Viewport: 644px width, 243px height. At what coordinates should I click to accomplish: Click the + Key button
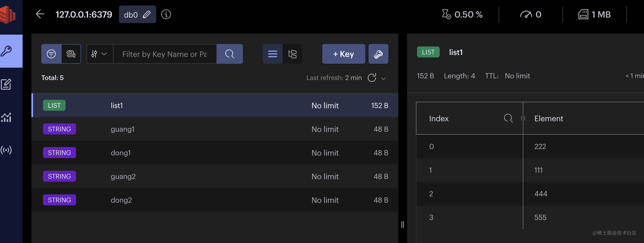click(x=343, y=54)
